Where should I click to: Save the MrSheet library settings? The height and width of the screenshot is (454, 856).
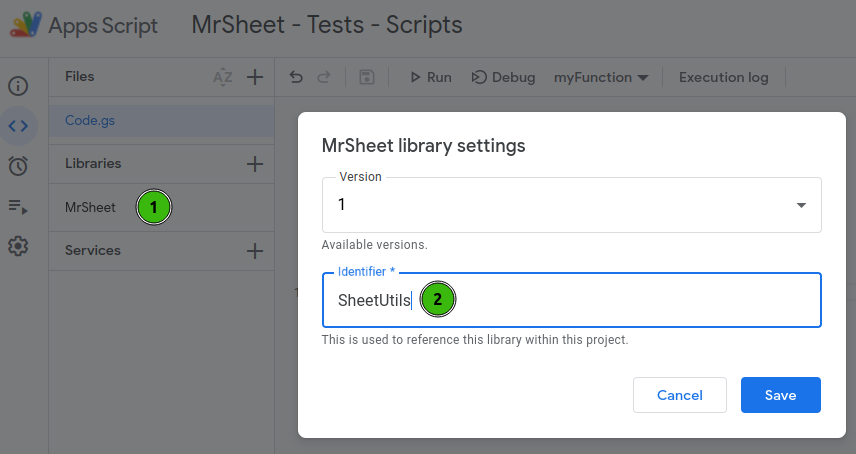(x=781, y=395)
